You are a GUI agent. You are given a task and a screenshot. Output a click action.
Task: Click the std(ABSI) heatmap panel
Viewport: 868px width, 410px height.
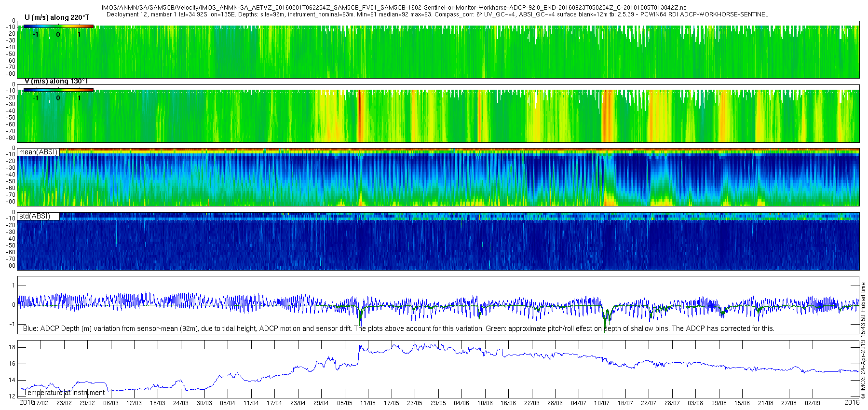coord(438,241)
